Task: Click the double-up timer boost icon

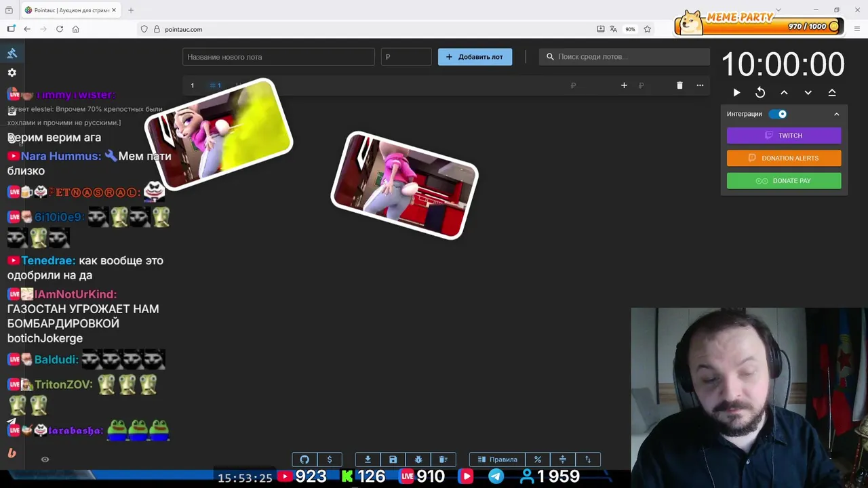Action: pyautogui.click(x=832, y=92)
